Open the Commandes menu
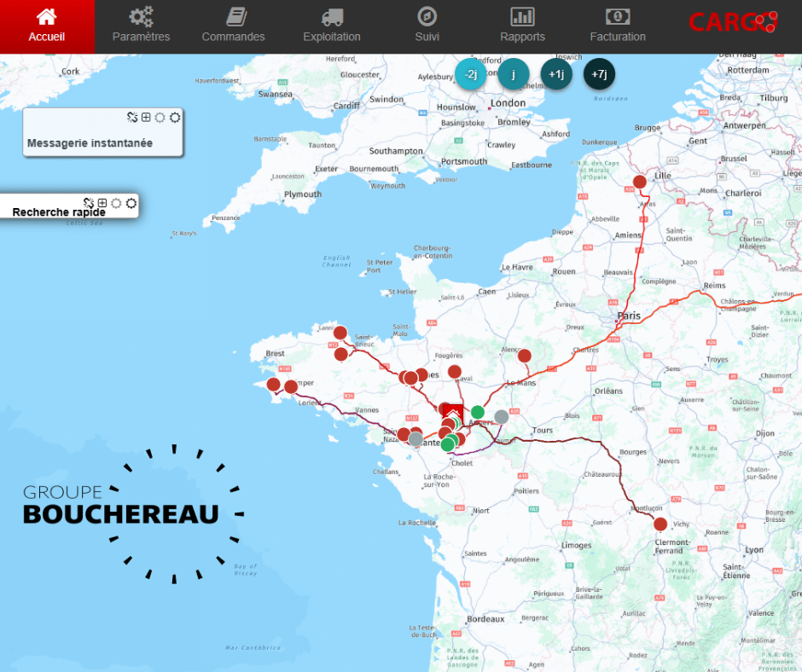Image resolution: width=802 pixels, height=672 pixels. [233, 26]
